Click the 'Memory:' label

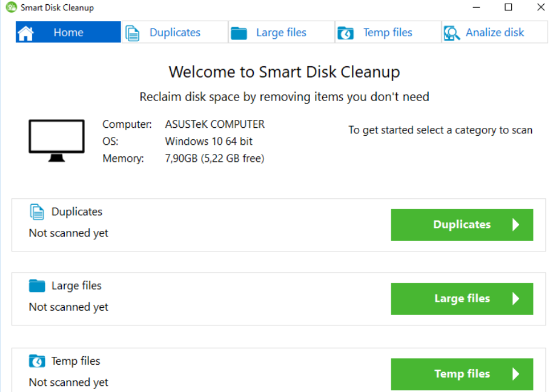click(x=123, y=158)
